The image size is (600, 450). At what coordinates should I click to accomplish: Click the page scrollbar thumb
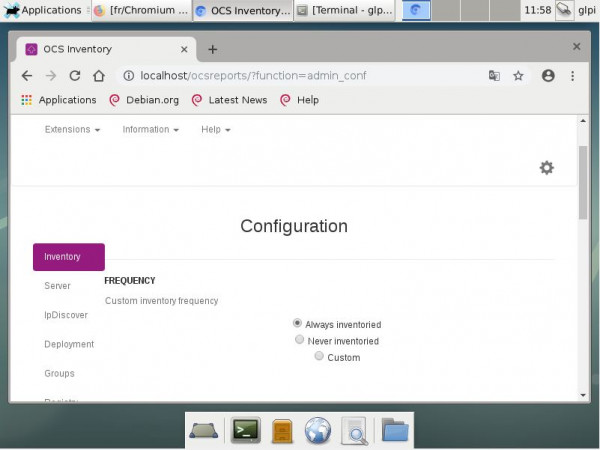click(x=583, y=182)
